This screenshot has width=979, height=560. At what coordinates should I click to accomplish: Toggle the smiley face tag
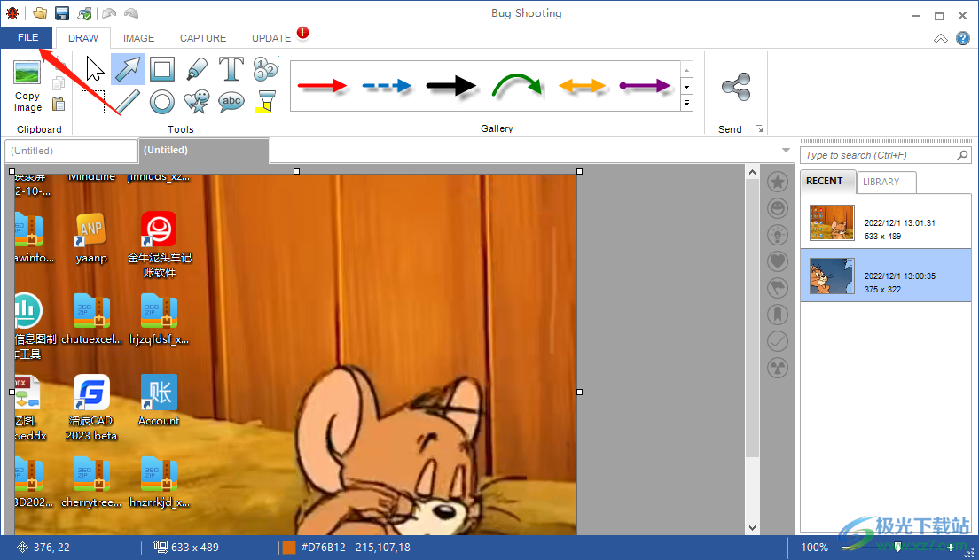(778, 208)
